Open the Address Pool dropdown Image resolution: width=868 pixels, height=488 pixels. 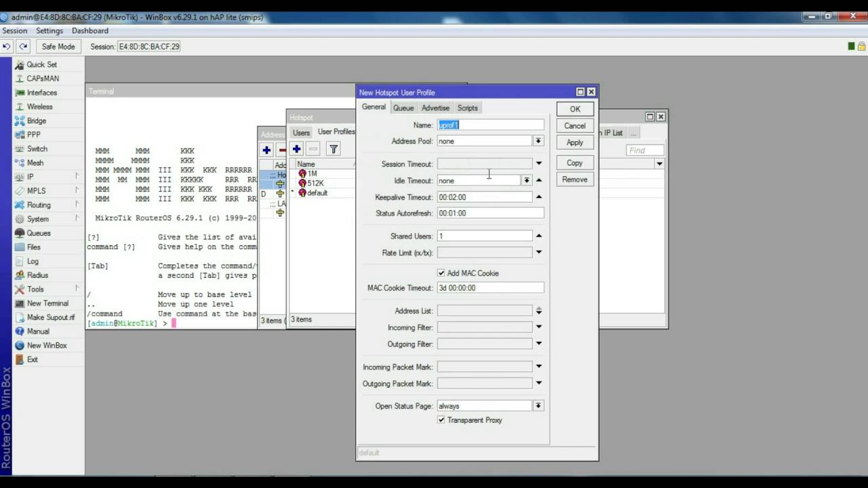[x=538, y=141]
